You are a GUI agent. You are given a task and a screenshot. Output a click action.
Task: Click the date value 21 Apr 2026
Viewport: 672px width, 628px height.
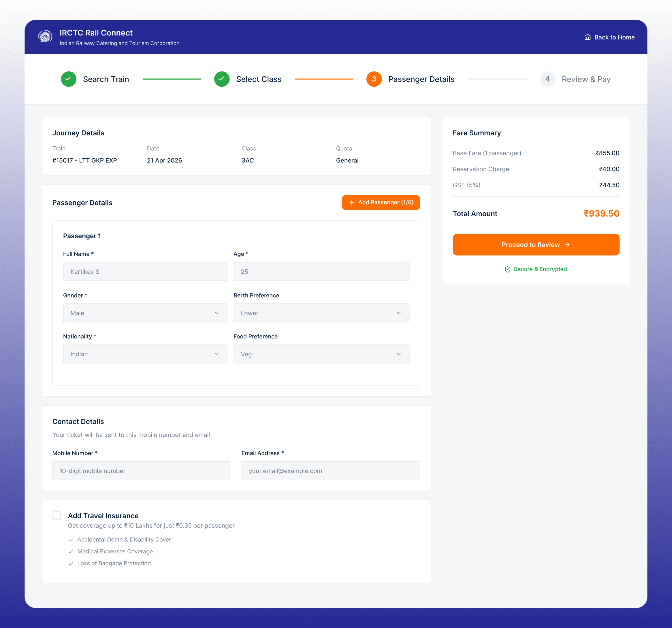click(164, 160)
